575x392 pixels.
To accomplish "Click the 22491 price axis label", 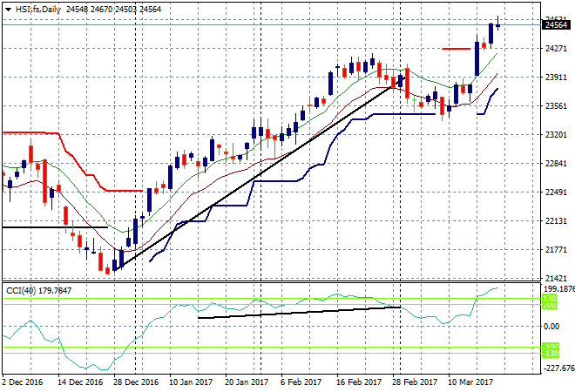I will pyautogui.click(x=556, y=193).
